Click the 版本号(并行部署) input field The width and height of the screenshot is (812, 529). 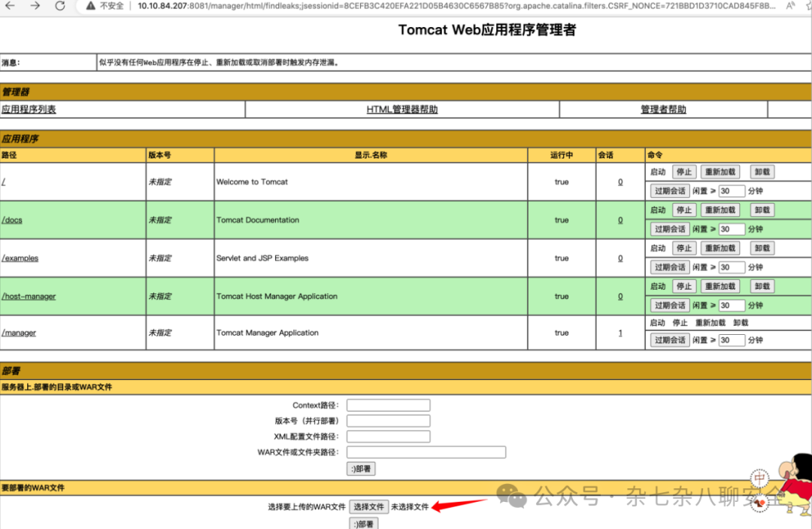pyautogui.click(x=389, y=421)
